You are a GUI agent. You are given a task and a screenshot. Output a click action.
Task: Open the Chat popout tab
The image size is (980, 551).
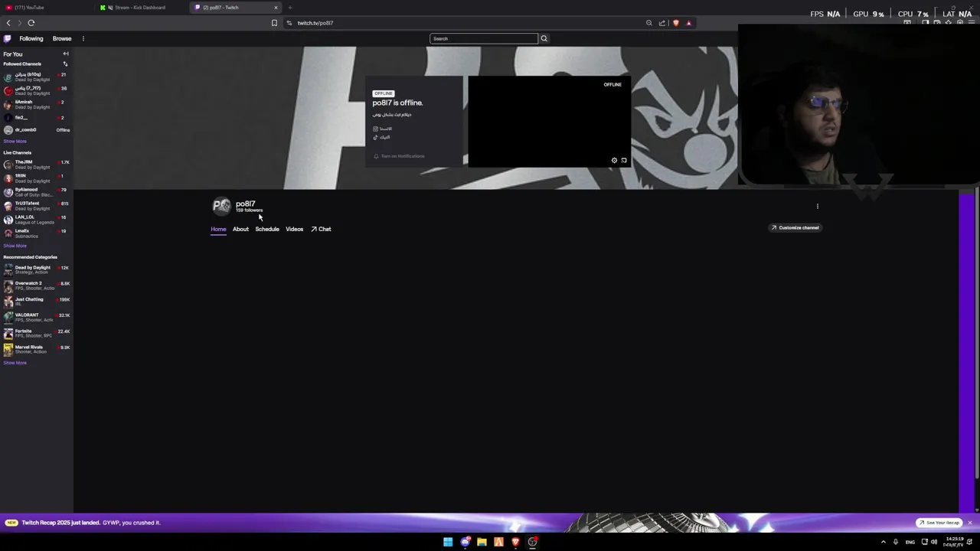coord(321,229)
